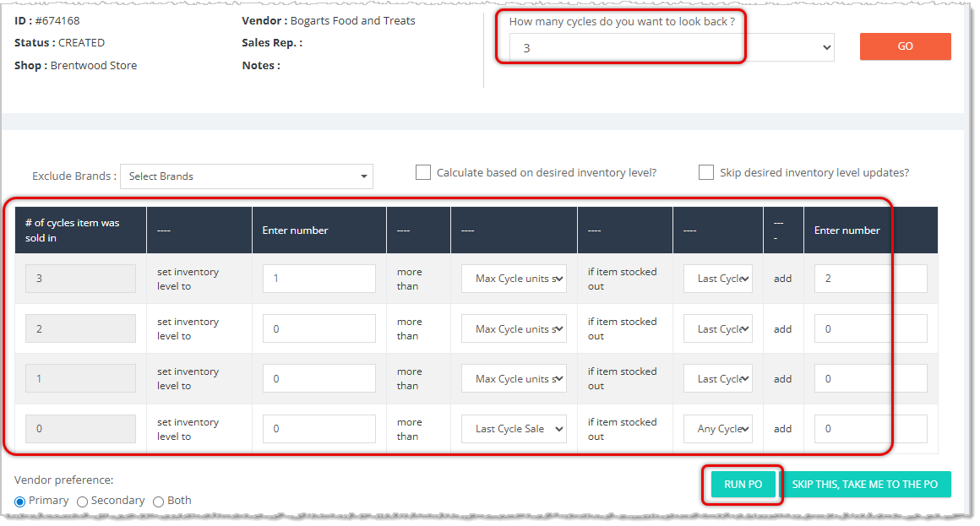The width and height of the screenshot is (980, 526).
Task: Check Skip desired inventory level updates
Action: point(705,172)
